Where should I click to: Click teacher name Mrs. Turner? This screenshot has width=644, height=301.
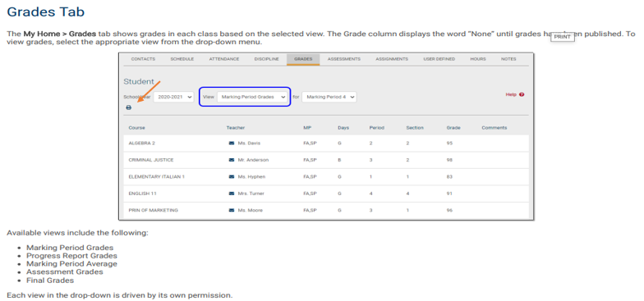click(x=251, y=194)
